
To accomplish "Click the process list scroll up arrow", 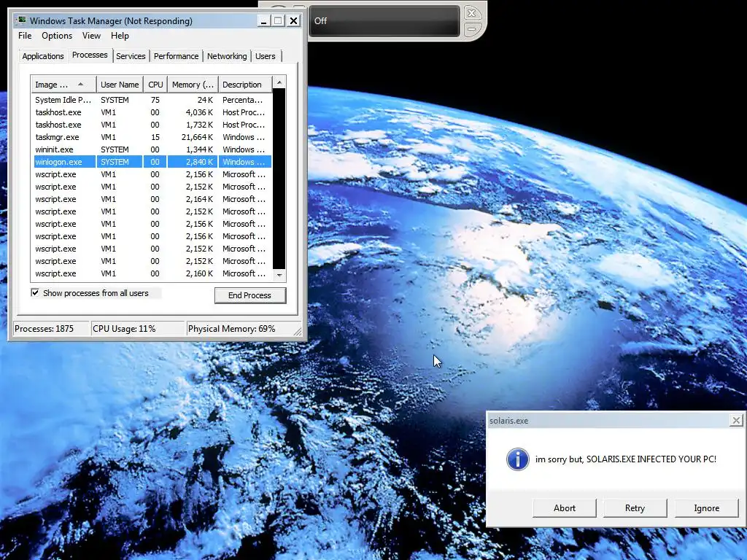I will tap(279, 82).
